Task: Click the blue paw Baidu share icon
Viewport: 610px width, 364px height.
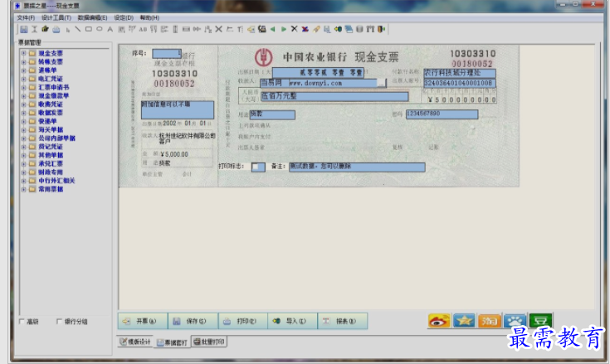Action: [x=515, y=321]
